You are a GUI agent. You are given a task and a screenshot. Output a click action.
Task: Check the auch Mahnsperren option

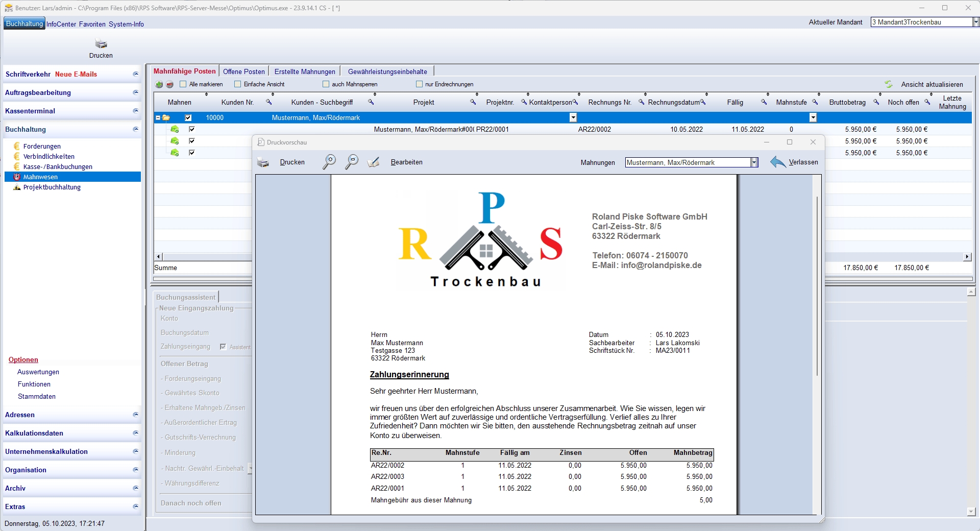pyautogui.click(x=326, y=84)
